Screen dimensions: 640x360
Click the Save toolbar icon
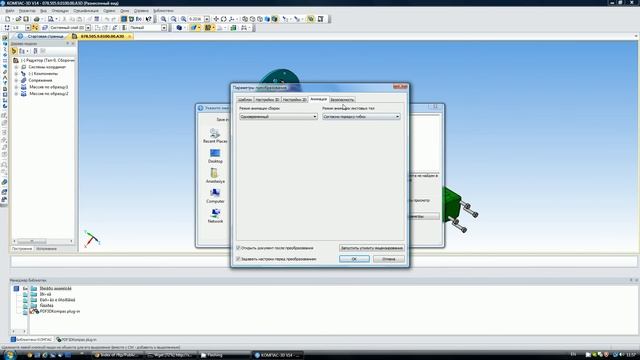point(26,19)
